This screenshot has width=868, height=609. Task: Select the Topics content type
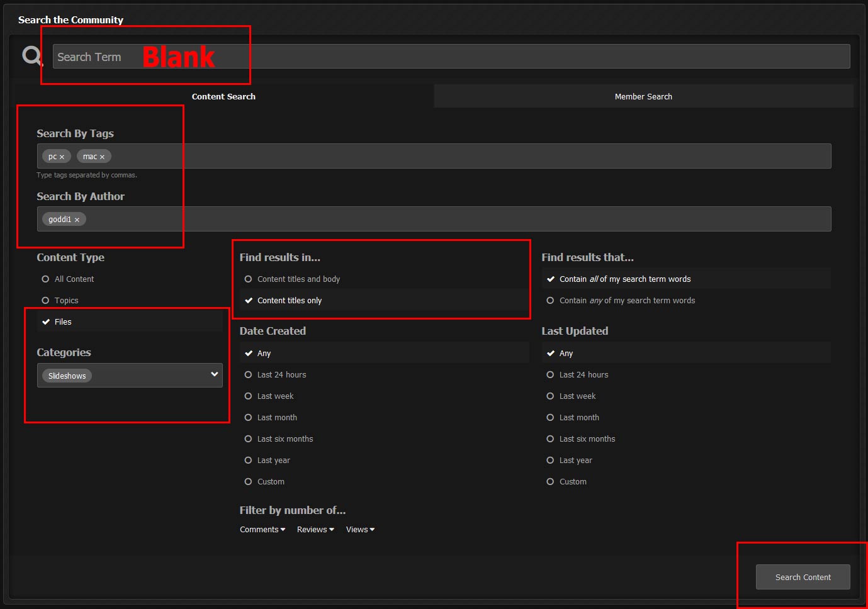pos(46,301)
